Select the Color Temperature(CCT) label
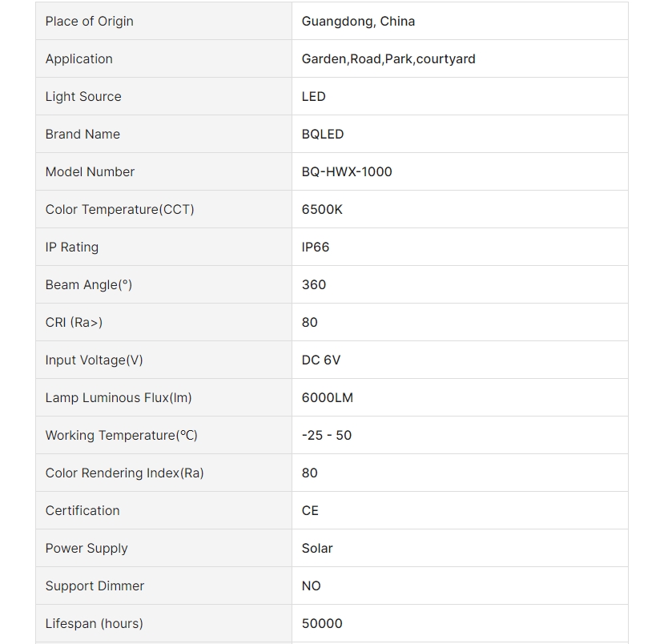 pyautogui.click(x=119, y=210)
